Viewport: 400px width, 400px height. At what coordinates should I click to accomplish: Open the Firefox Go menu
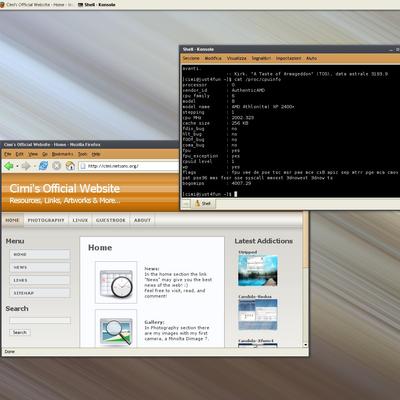[45, 154]
